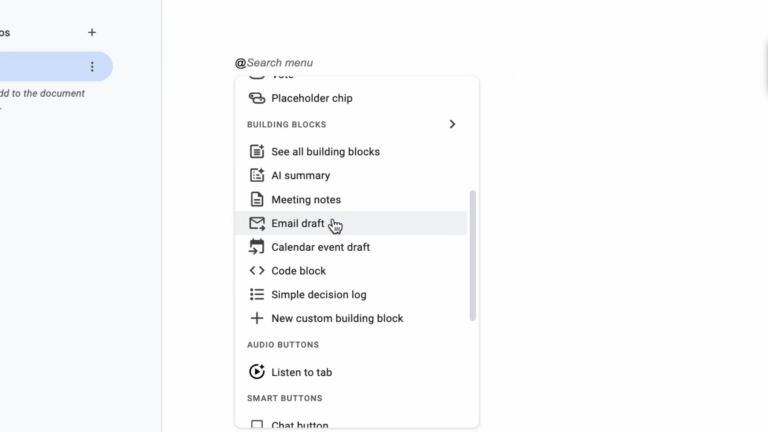768x432 pixels.
Task: Click the highlighted blue tab in the sidebar
Action: pyautogui.click(x=40, y=67)
